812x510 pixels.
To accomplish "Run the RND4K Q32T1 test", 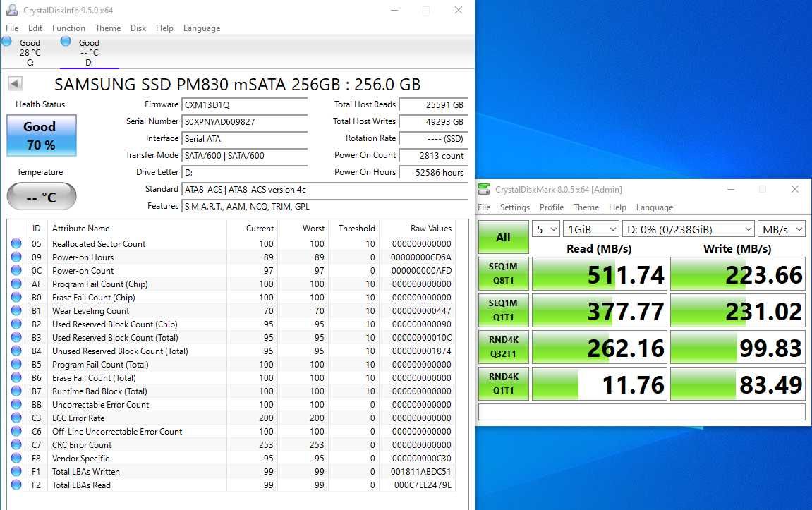I will (504, 347).
